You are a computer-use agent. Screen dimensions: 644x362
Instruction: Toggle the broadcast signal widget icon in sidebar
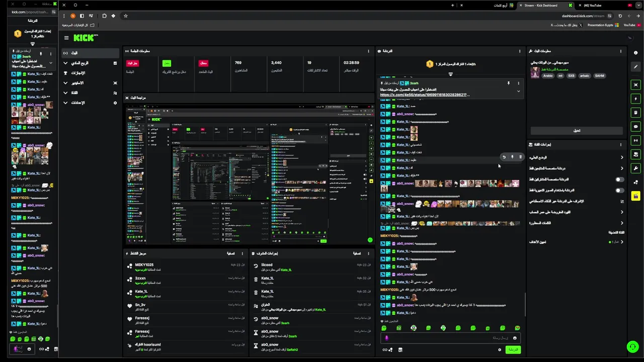[636, 140]
